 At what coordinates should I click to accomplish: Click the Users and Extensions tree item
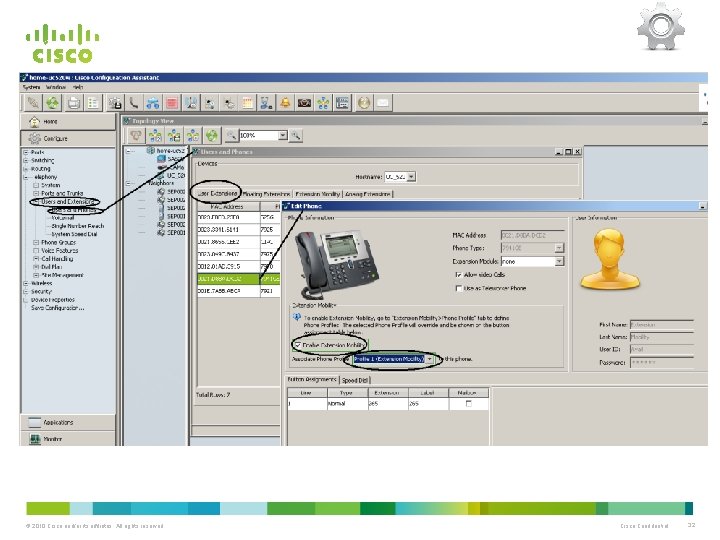tap(67, 202)
